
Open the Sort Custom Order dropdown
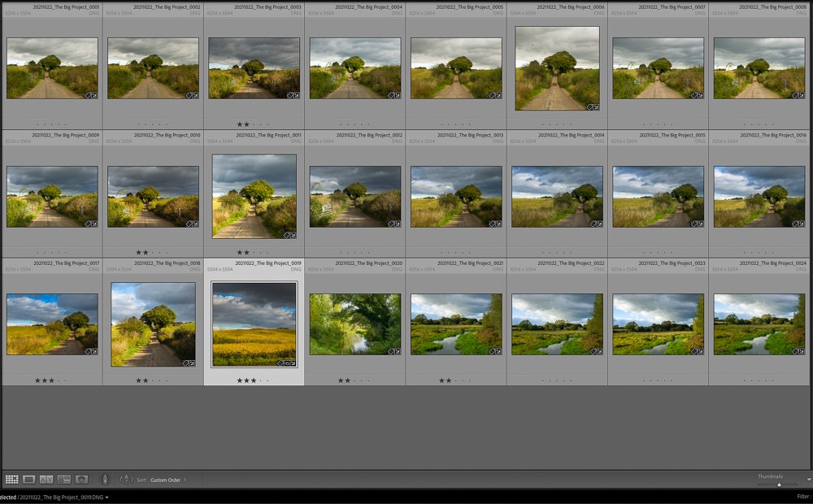pos(167,480)
